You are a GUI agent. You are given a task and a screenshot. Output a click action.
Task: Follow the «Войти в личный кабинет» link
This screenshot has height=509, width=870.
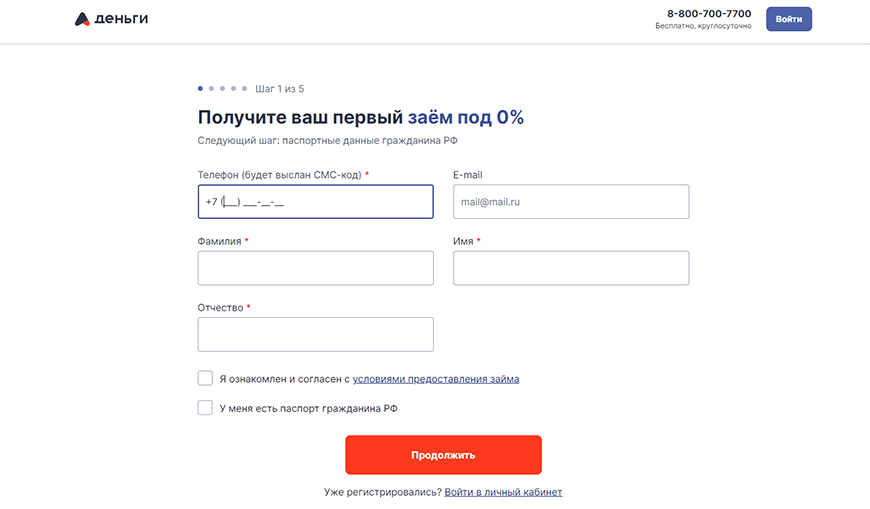503,493
